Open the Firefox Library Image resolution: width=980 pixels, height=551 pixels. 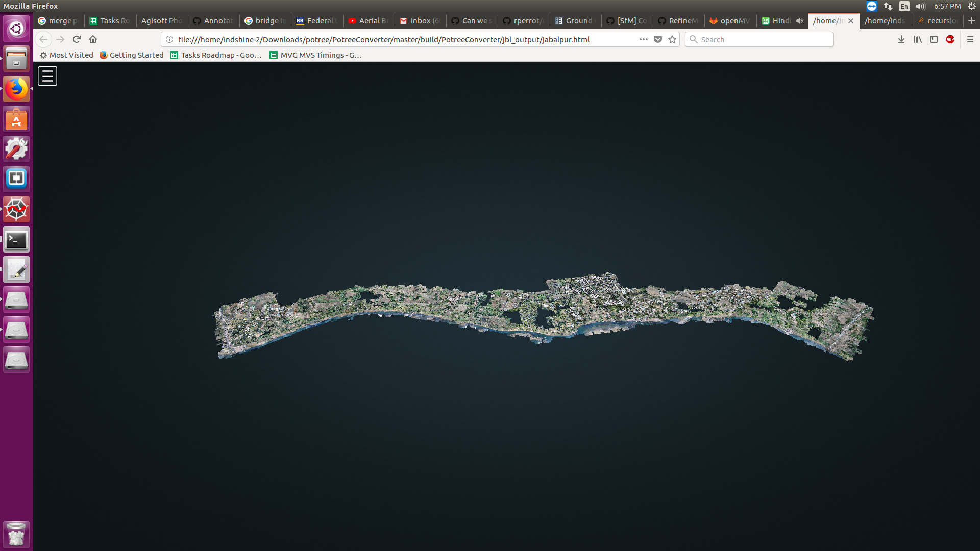tap(917, 39)
